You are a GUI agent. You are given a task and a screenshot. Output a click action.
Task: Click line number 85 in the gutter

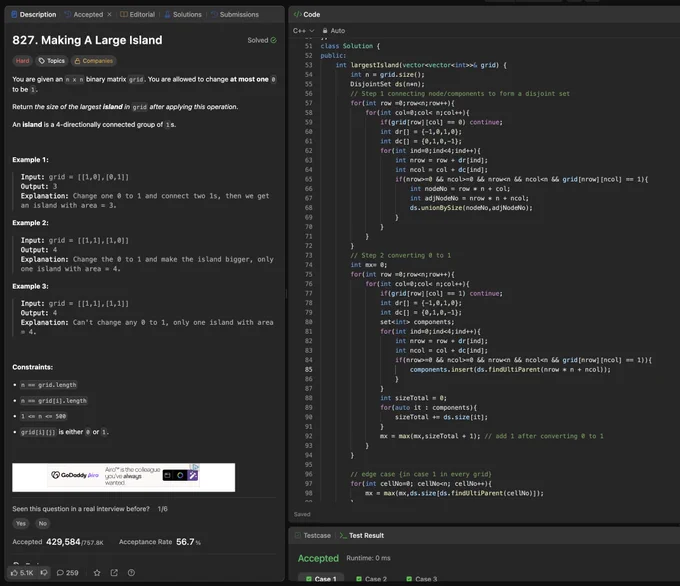coord(308,370)
